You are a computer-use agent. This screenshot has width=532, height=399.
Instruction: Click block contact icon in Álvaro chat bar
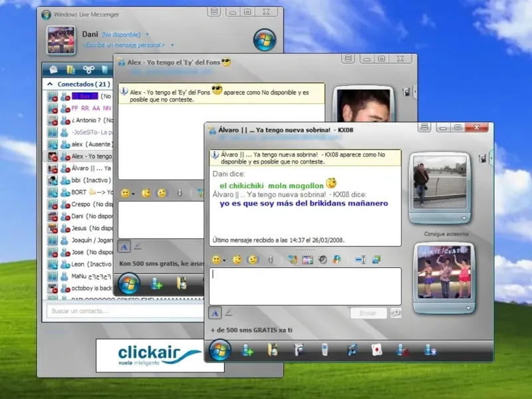(x=402, y=350)
